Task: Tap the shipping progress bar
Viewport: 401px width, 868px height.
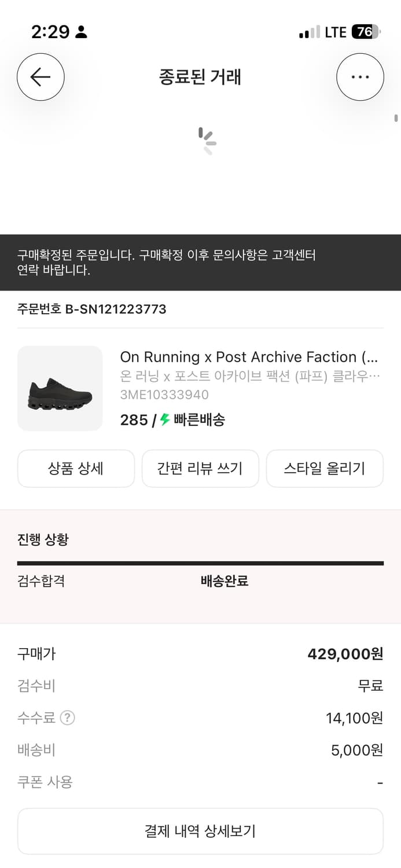Action: tap(200, 562)
